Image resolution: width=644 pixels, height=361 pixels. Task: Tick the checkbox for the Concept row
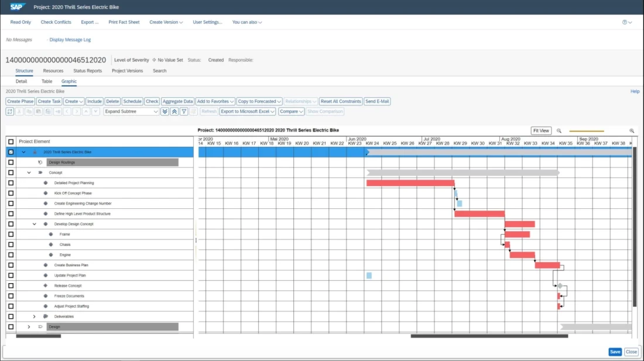pos(11,173)
